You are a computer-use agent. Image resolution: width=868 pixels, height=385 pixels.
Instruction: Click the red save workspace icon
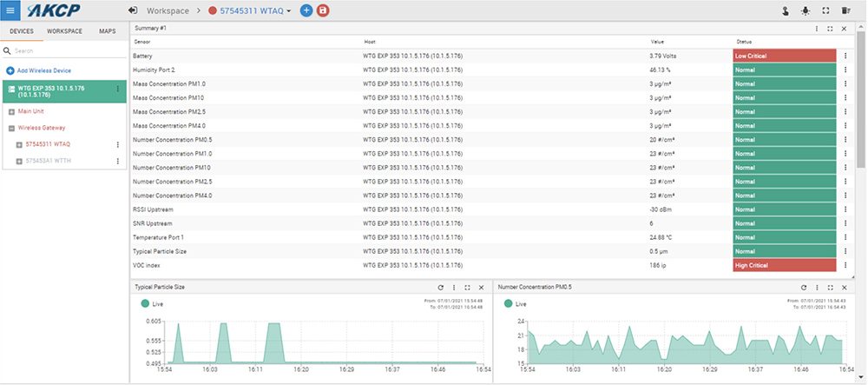coord(324,10)
